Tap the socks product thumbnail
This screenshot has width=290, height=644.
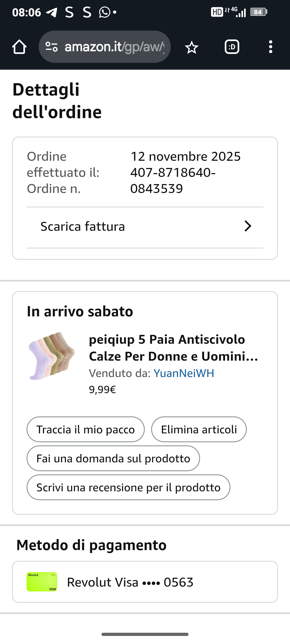[52, 356]
